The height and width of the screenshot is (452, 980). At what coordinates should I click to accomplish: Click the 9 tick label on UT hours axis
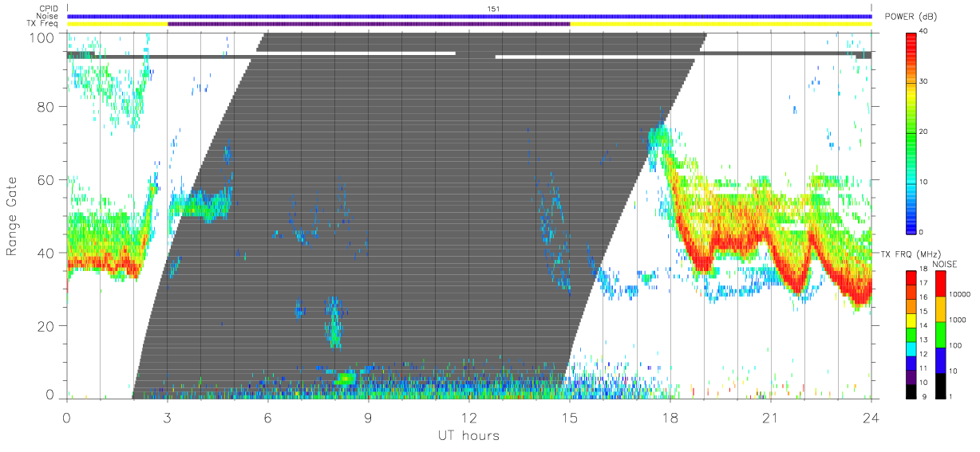pyautogui.click(x=369, y=417)
